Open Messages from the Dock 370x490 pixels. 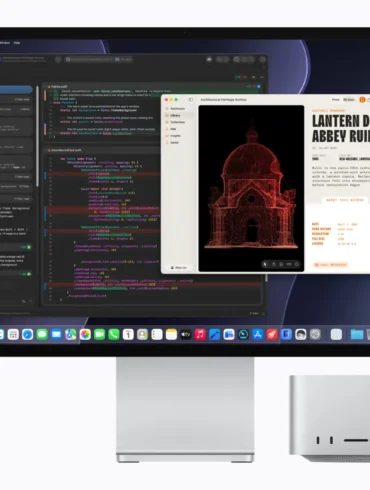click(42, 334)
